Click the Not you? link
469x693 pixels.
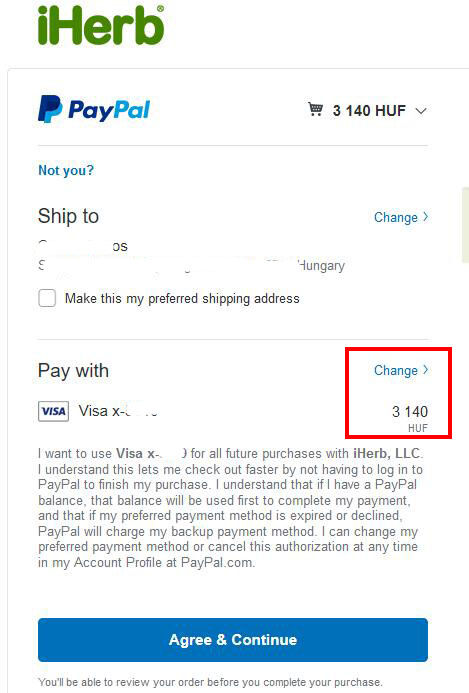point(66,170)
